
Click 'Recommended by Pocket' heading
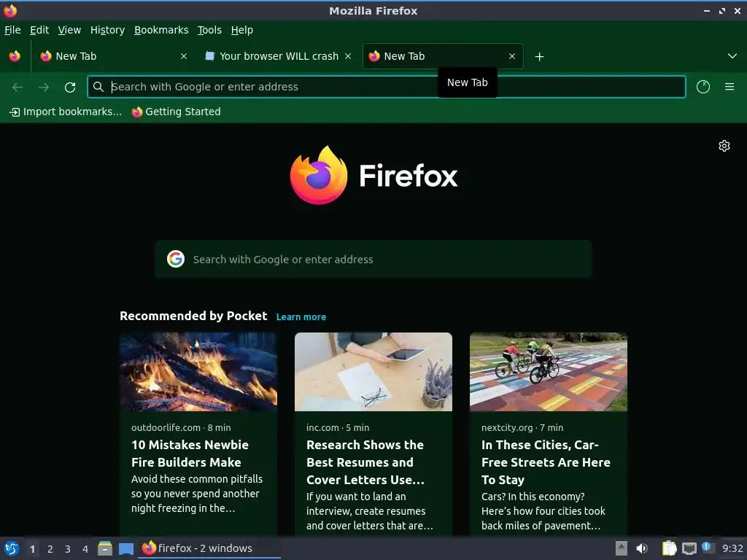(x=193, y=316)
